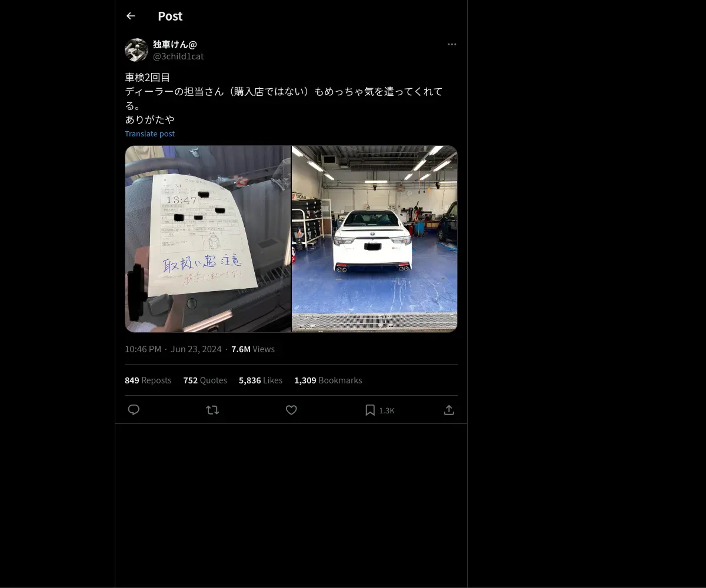Open the @3child1cat handle

[x=178, y=56]
